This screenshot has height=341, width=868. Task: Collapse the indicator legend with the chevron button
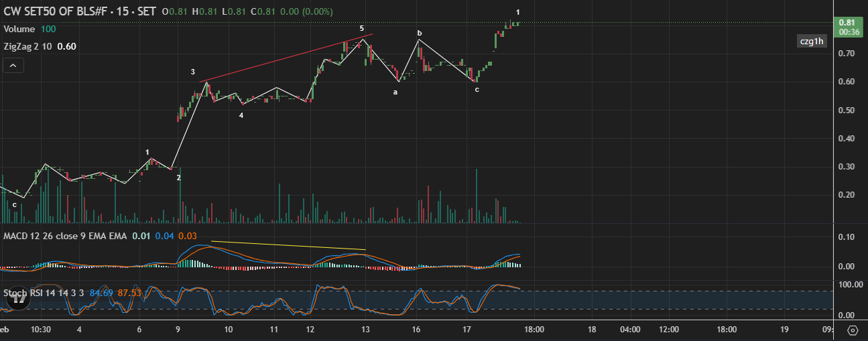coord(13,65)
